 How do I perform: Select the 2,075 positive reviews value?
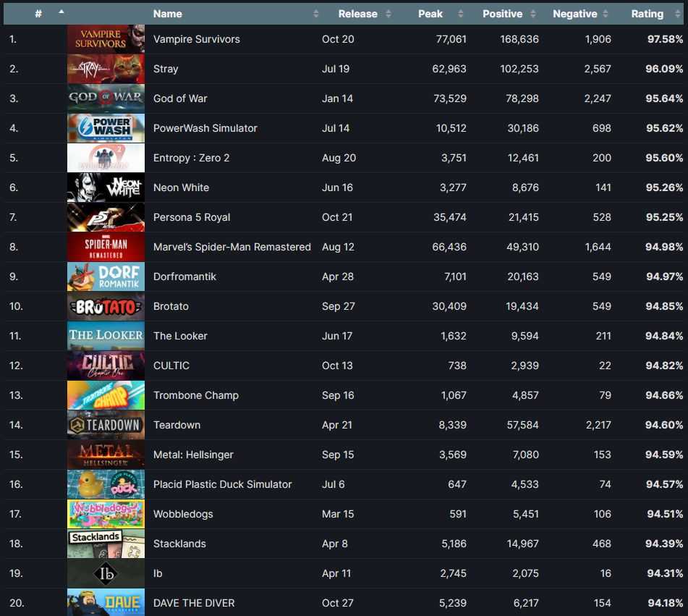click(526, 573)
